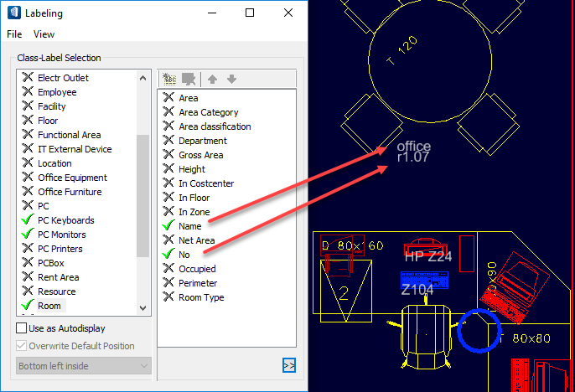Select Perimeter label
Viewport: 575px width, 392px height.
198,283
